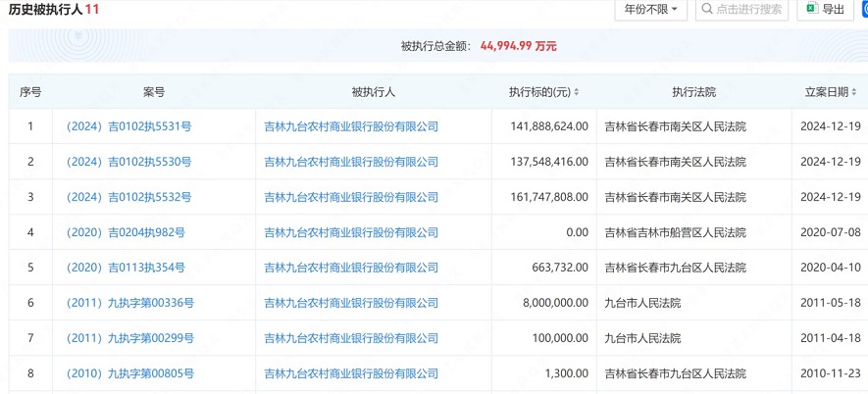Open case (2024) 吉0102执5532号
Viewport: 868px width, 394px height.
[129, 197]
